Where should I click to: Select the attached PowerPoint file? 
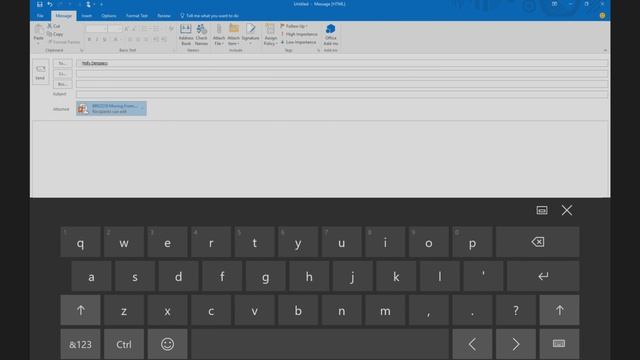[111, 109]
